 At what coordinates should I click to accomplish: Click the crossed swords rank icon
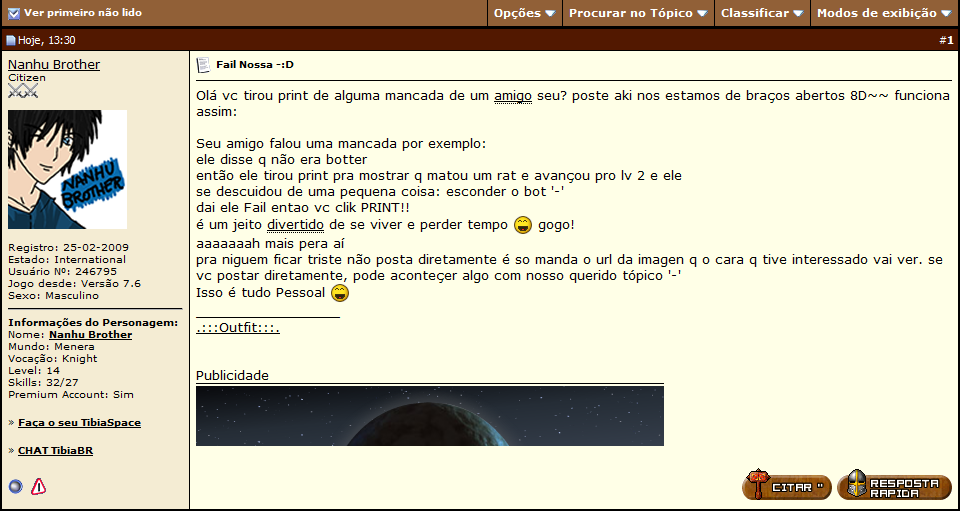tap(22, 91)
